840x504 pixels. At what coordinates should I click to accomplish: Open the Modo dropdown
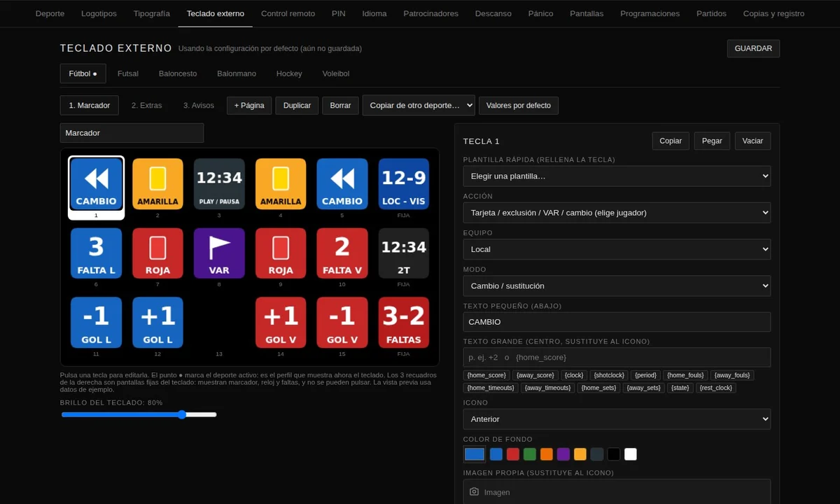617,286
